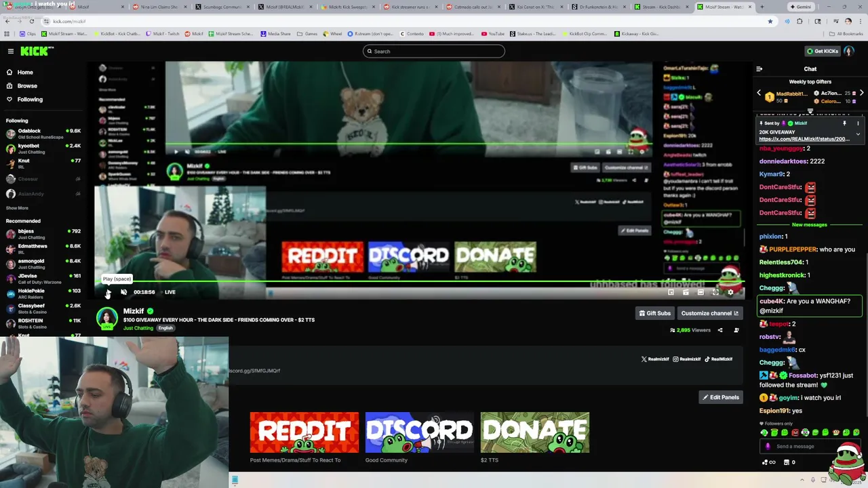
Task: Jump to LIVE in the player
Action: (170, 292)
